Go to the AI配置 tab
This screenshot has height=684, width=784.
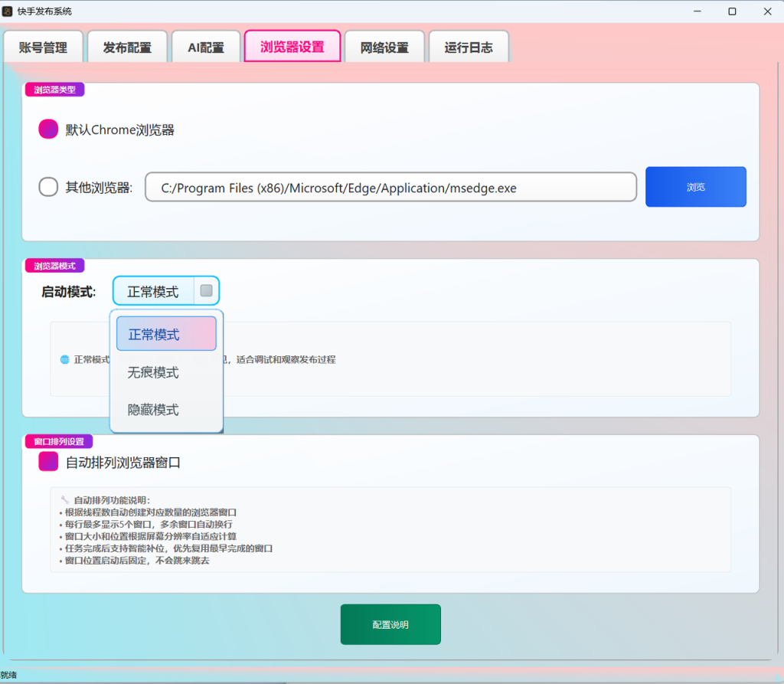click(206, 47)
